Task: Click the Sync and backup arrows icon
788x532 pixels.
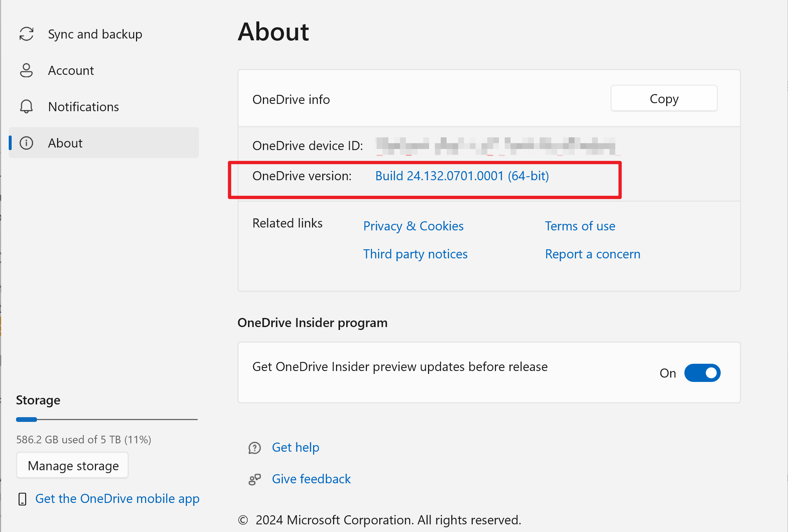Action: coord(27,34)
